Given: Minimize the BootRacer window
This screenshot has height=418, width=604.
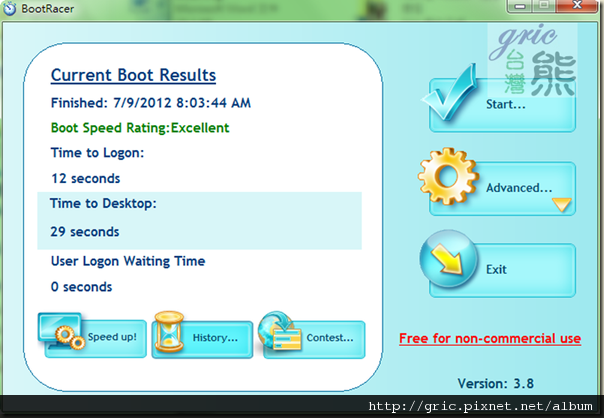Looking at the screenshot, I should tap(521, 6).
